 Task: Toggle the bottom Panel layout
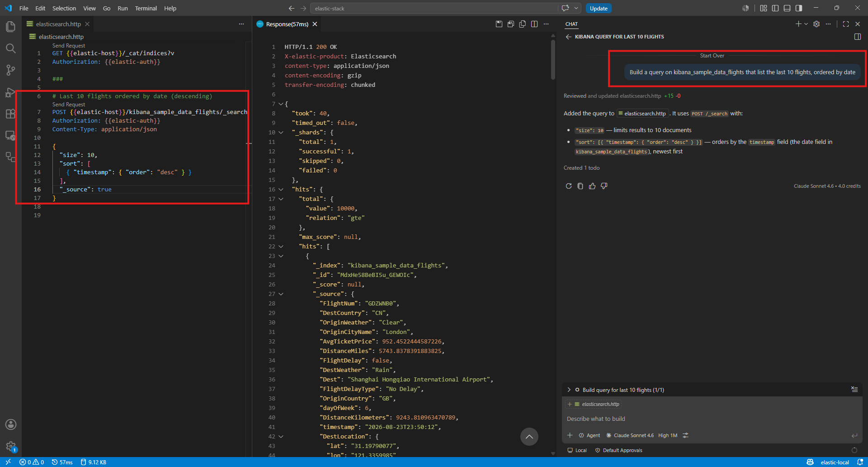(787, 8)
